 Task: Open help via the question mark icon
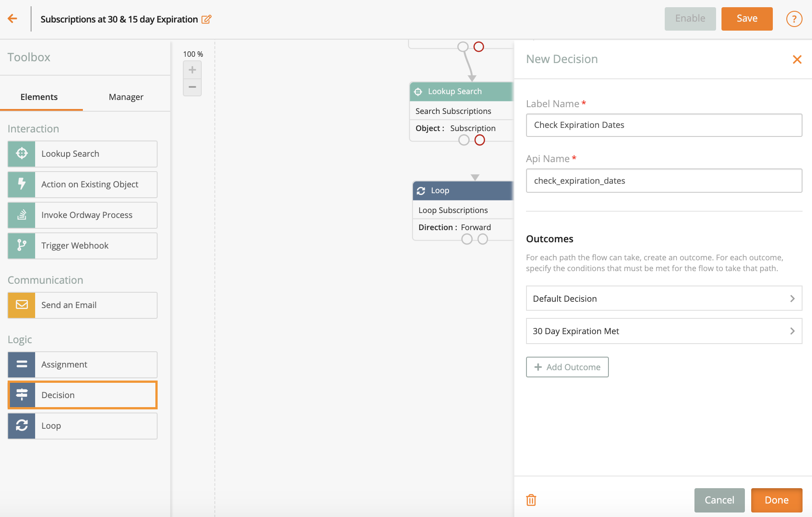794,19
